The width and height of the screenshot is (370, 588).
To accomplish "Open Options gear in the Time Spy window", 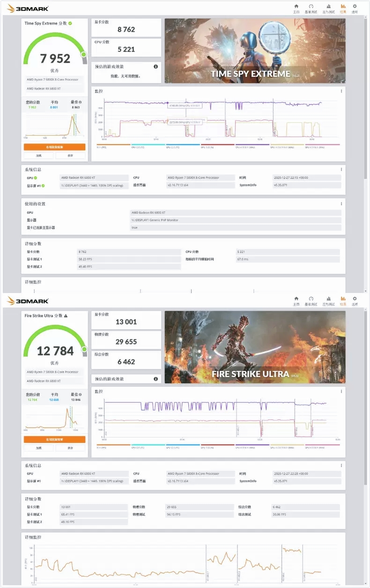I will pos(355,8).
